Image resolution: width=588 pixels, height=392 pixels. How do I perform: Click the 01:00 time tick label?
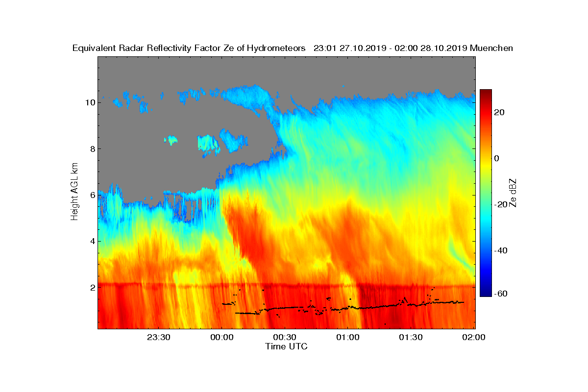(x=347, y=337)
